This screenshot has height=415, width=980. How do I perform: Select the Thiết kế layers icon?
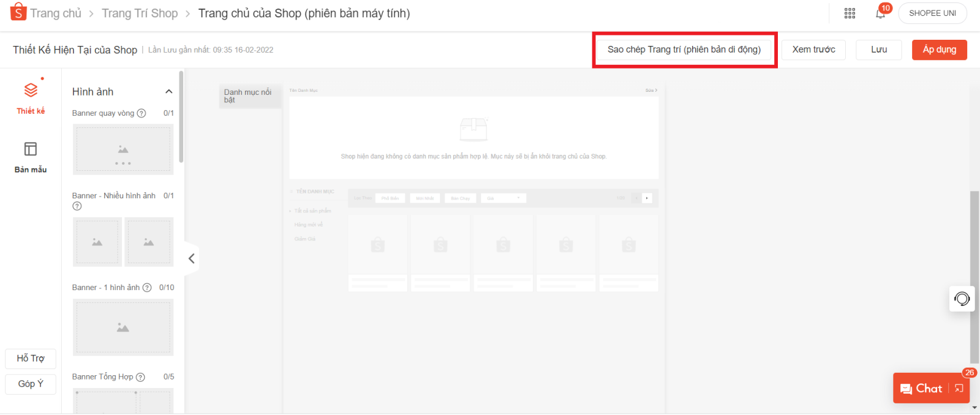click(x=31, y=91)
